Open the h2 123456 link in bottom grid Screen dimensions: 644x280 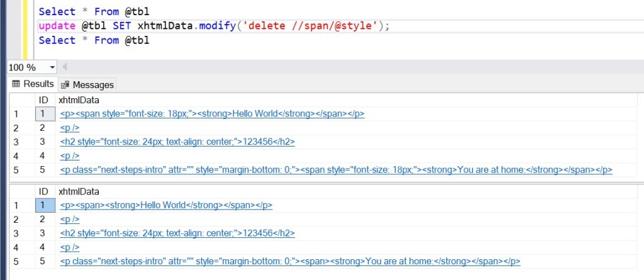pyautogui.click(x=177, y=233)
